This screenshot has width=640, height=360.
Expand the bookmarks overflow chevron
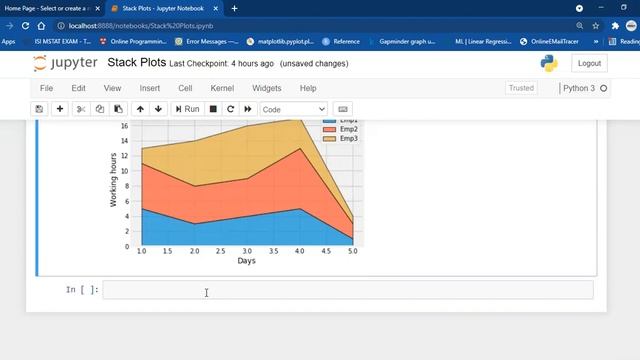(x=596, y=41)
